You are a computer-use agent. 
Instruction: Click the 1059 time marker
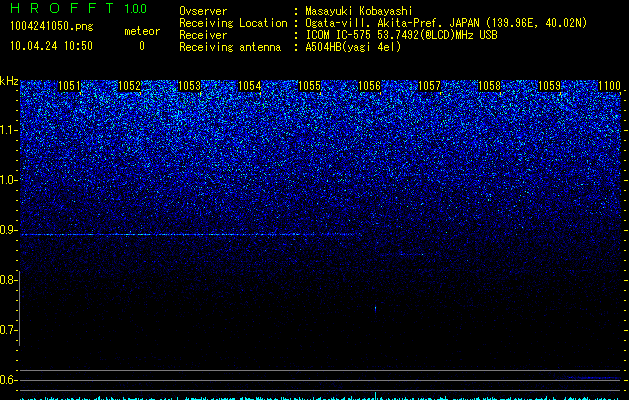point(549,86)
